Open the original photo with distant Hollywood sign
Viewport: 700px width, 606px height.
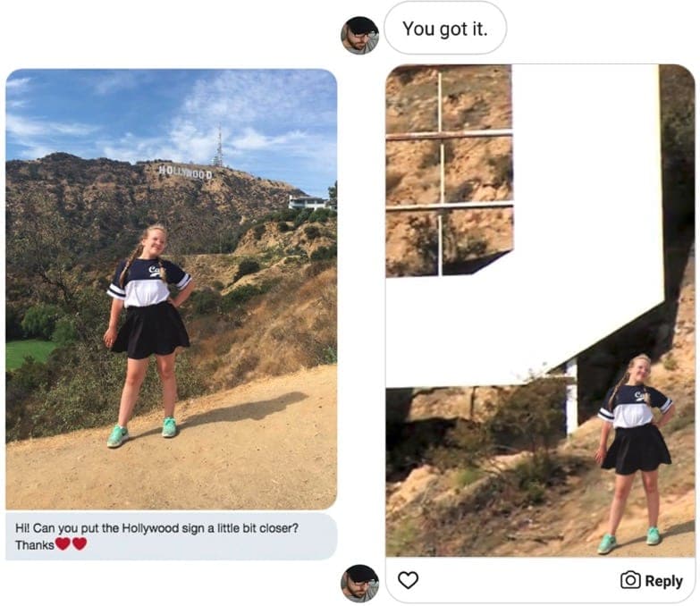pyautogui.click(x=171, y=290)
